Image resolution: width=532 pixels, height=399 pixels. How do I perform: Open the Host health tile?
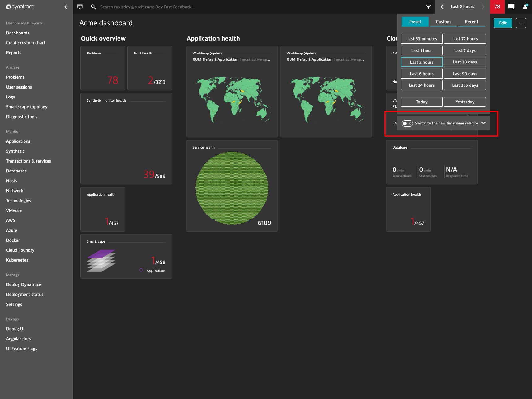pyautogui.click(x=150, y=68)
